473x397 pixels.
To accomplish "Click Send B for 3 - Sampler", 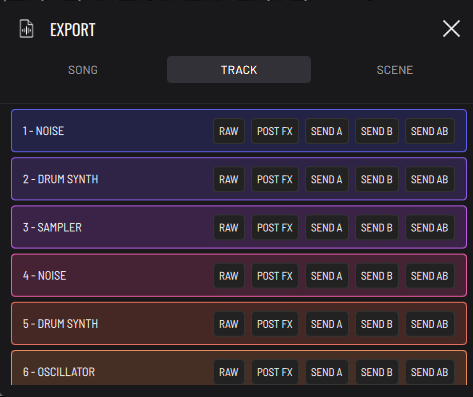I will [x=376, y=228].
